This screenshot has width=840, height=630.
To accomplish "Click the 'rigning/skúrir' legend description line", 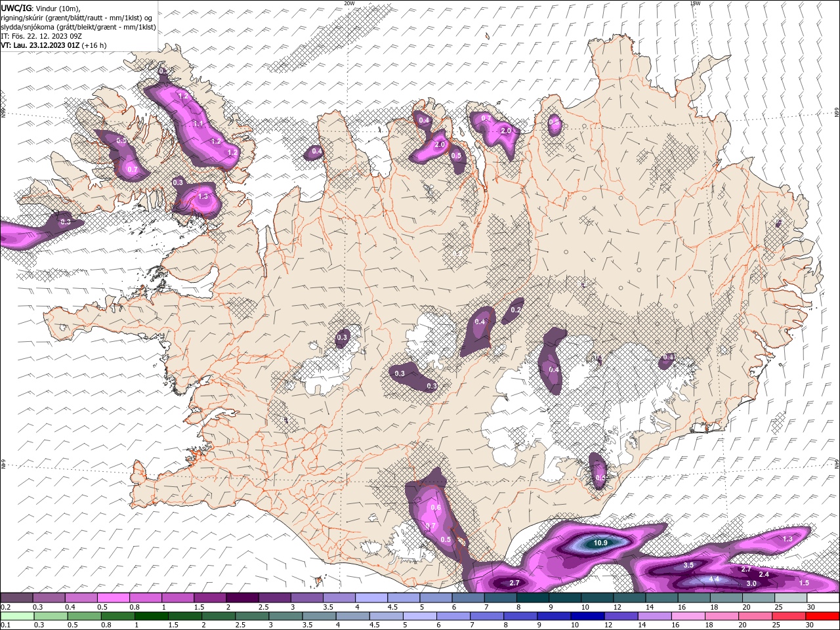I will tap(77, 18).
